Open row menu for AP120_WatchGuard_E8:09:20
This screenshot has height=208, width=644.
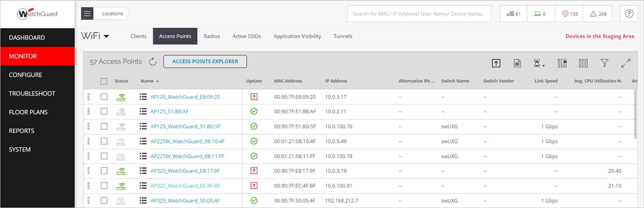(143, 97)
